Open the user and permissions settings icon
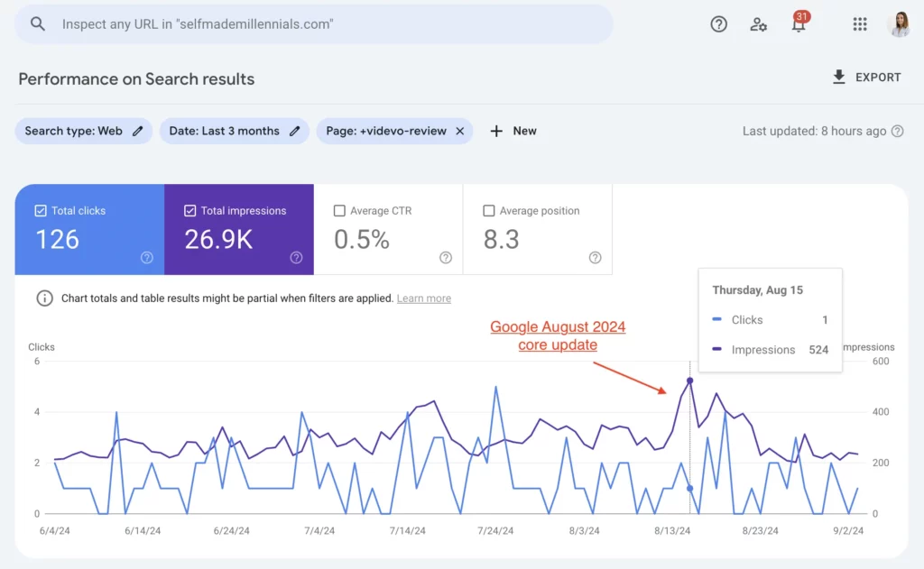Image resolution: width=924 pixels, height=569 pixels. (759, 24)
